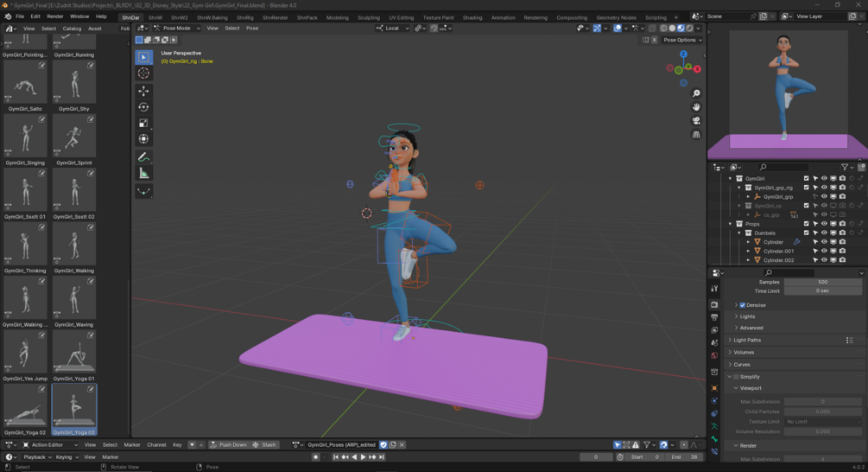Click the Push Down button
868x472 pixels.
pyautogui.click(x=229, y=445)
